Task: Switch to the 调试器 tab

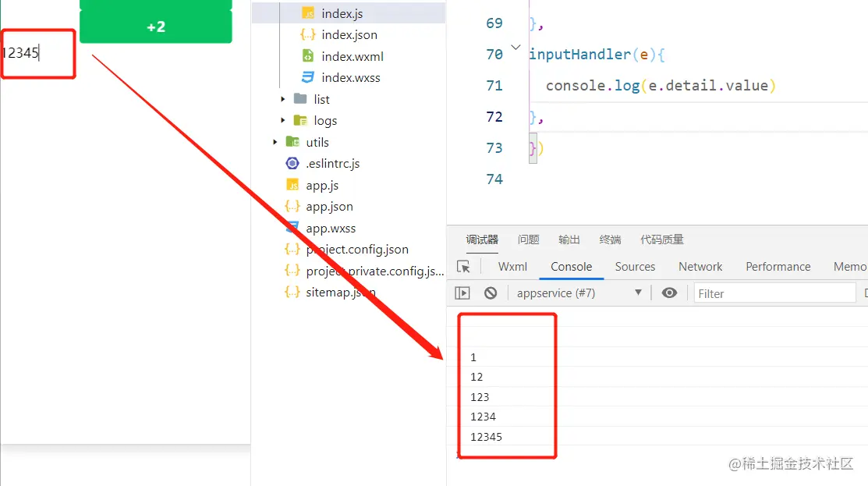Action: click(x=482, y=239)
